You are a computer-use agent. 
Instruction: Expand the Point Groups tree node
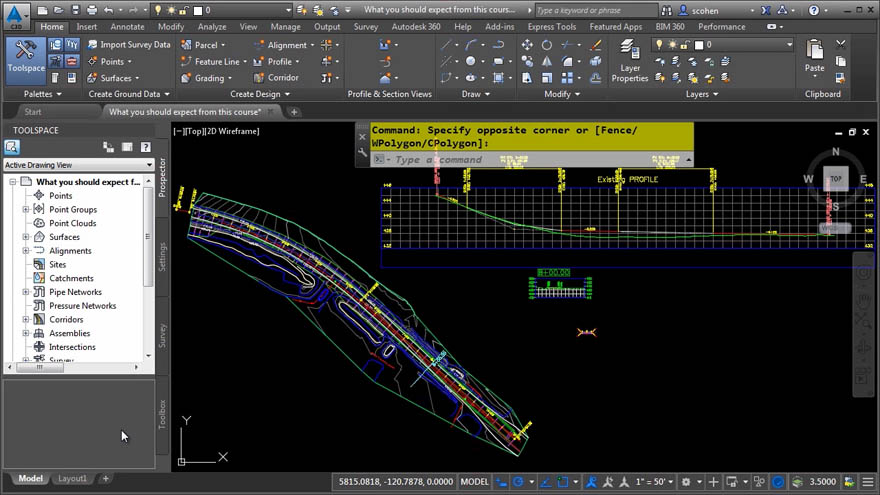pyautogui.click(x=26, y=209)
